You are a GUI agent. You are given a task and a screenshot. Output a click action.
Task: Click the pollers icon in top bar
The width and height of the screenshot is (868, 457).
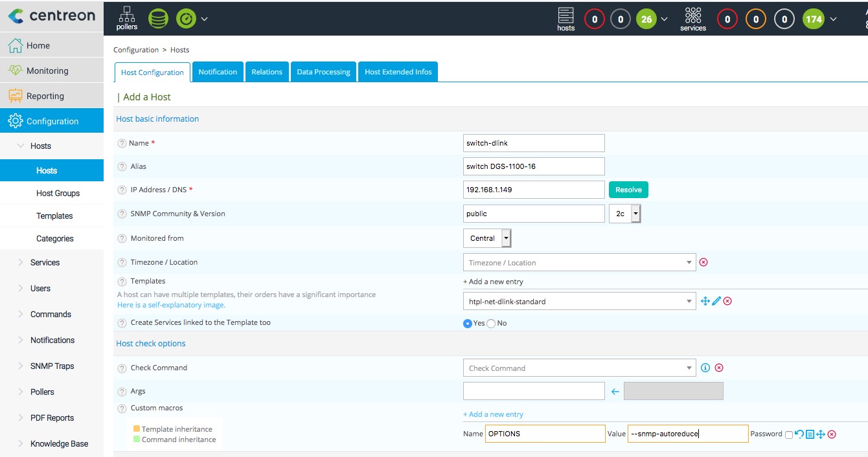click(127, 17)
